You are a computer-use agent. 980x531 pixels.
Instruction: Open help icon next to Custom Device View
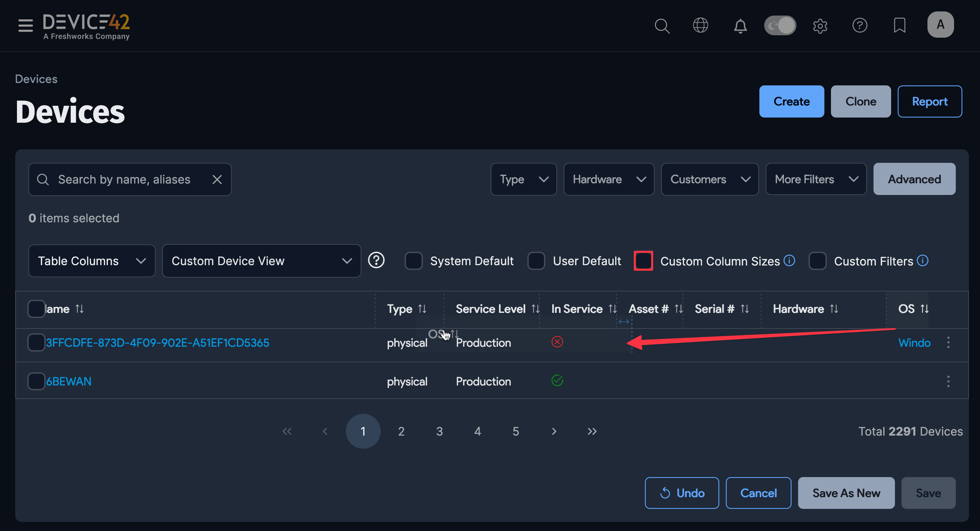376,261
